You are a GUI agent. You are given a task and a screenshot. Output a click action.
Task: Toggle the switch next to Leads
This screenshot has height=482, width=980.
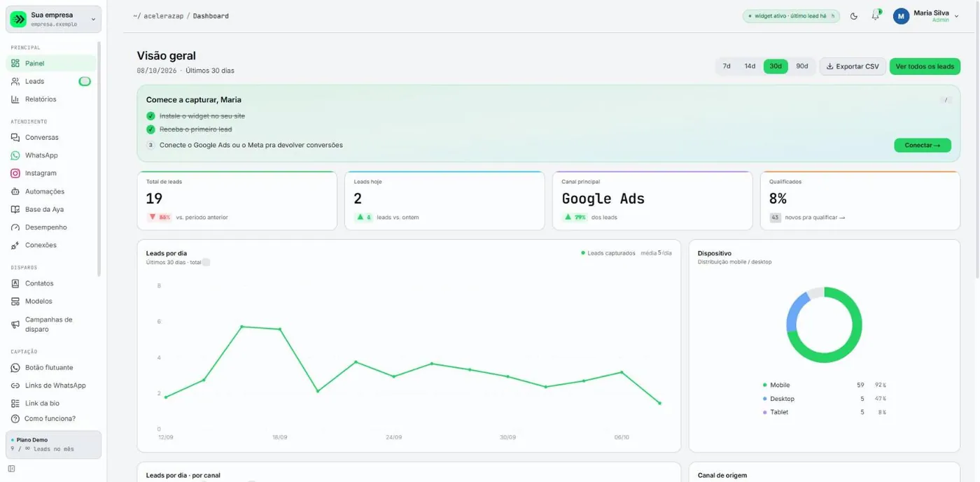click(85, 82)
